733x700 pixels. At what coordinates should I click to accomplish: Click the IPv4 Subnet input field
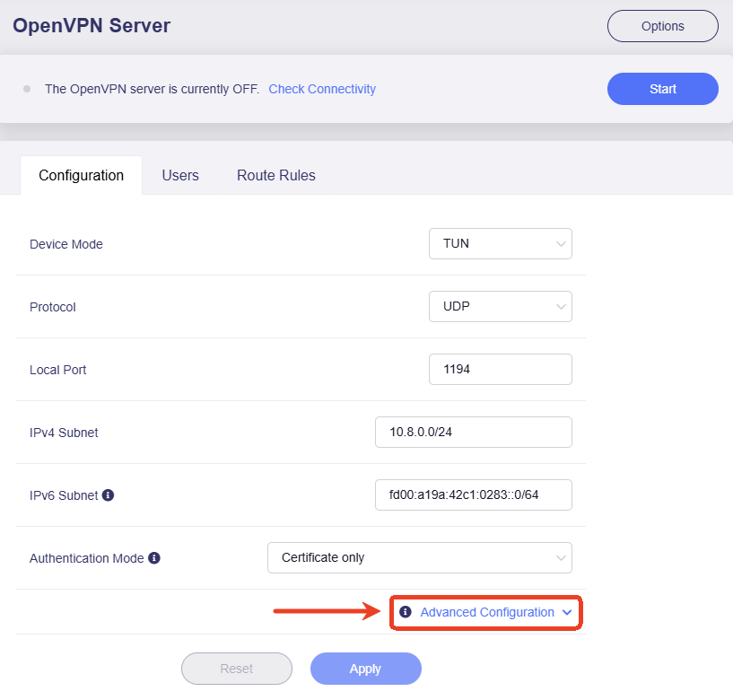tap(473, 432)
